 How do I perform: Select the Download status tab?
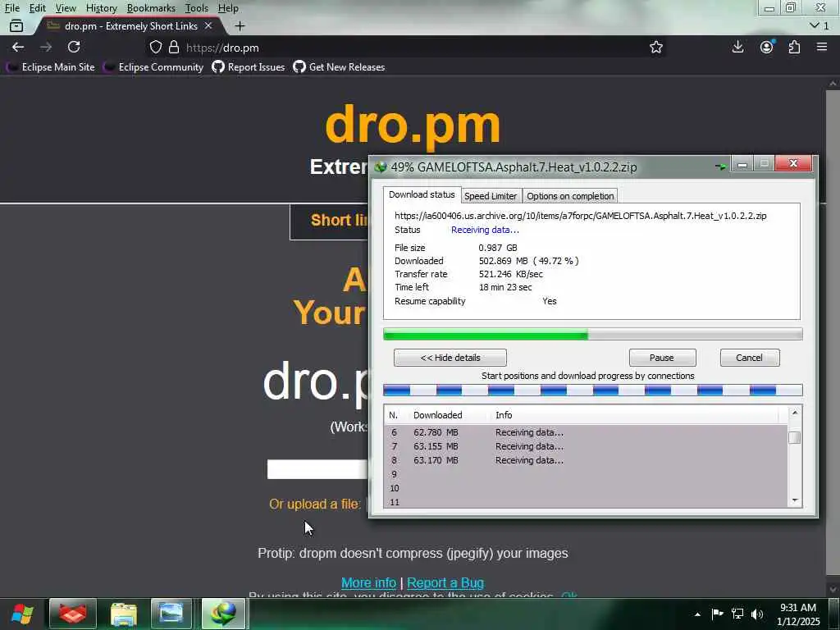[422, 194]
